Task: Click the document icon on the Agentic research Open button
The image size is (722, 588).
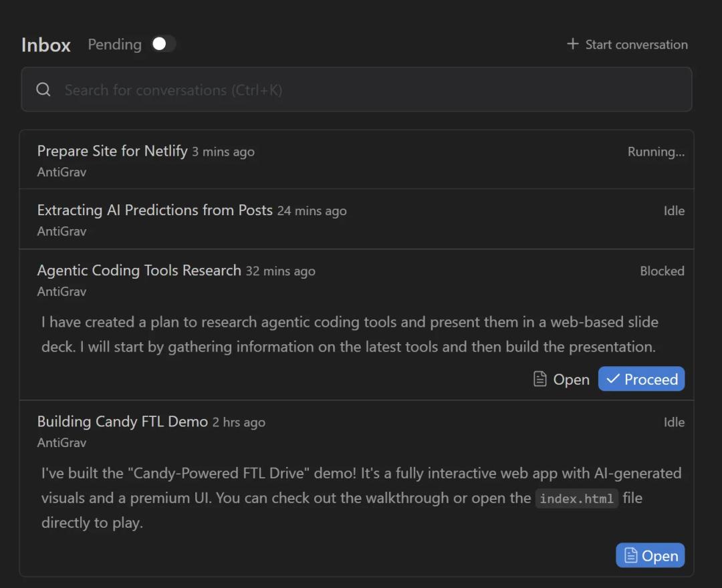Action: (539, 379)
